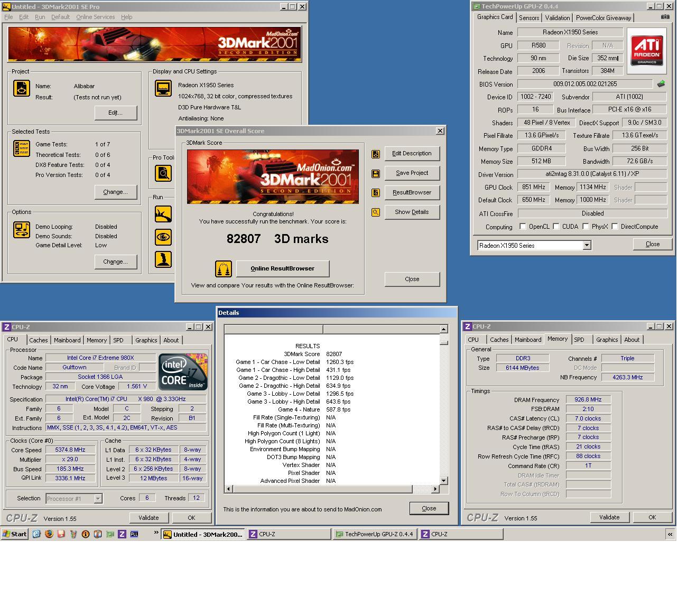
Task: Click the floppy disk icon beside Save Project
Action: point(376,173)
